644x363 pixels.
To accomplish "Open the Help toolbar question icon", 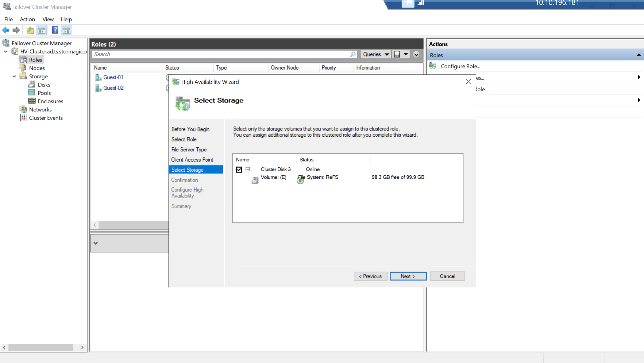I will [55, 30].
